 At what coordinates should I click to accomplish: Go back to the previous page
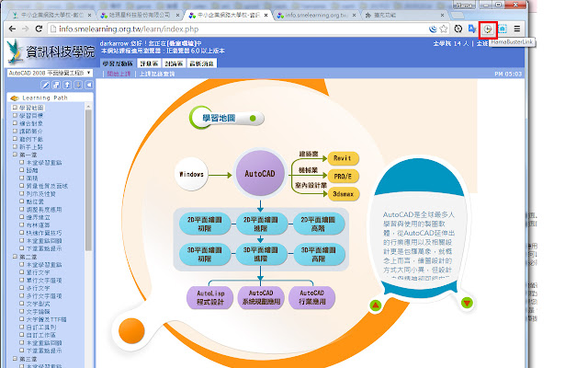(12, 29)
